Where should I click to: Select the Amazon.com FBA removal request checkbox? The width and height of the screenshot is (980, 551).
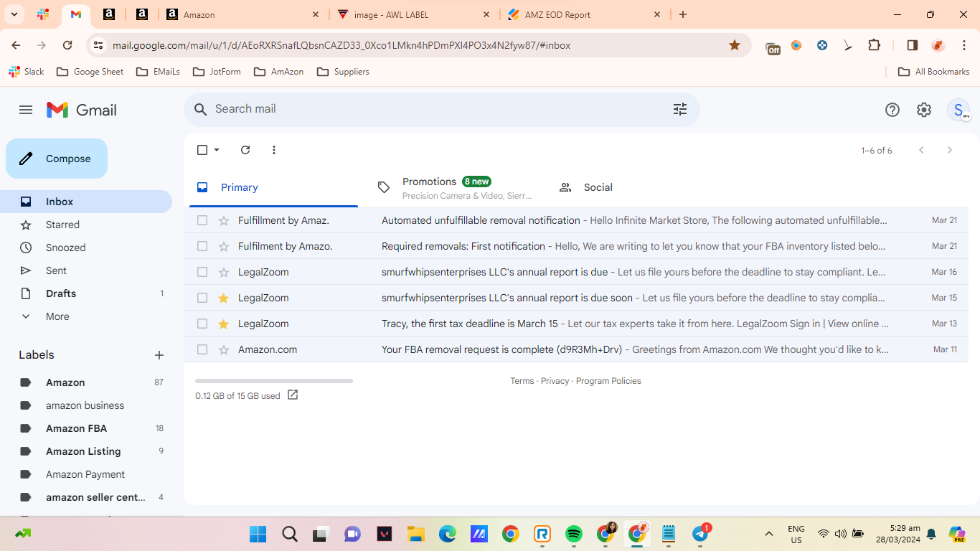202,349
